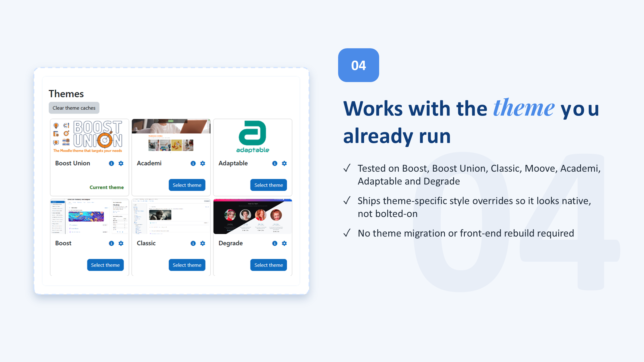Open the Boost theme settings gear

click(121, 243)
